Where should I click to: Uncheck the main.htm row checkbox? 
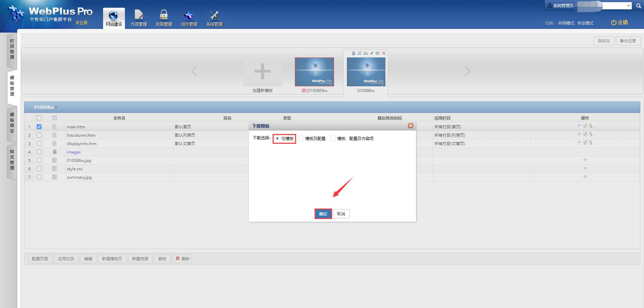pyautogui.click(x=39, y=127)
